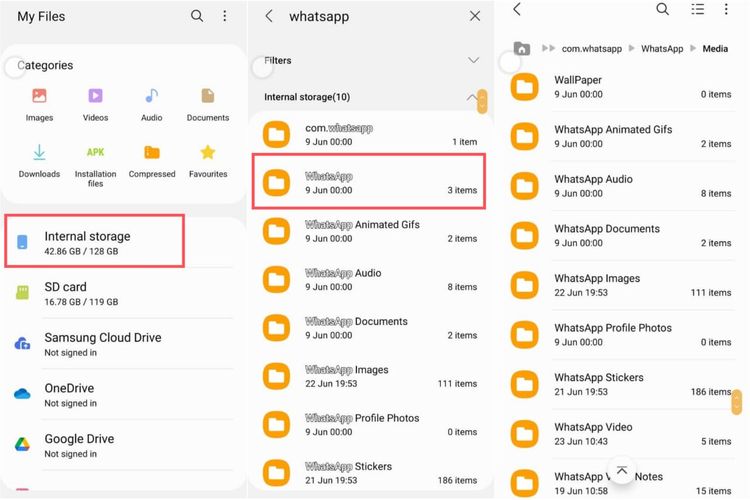Open WhatsApp Documents in search results
This screenshot has width=750, height=500.
[x=370, y=328]
